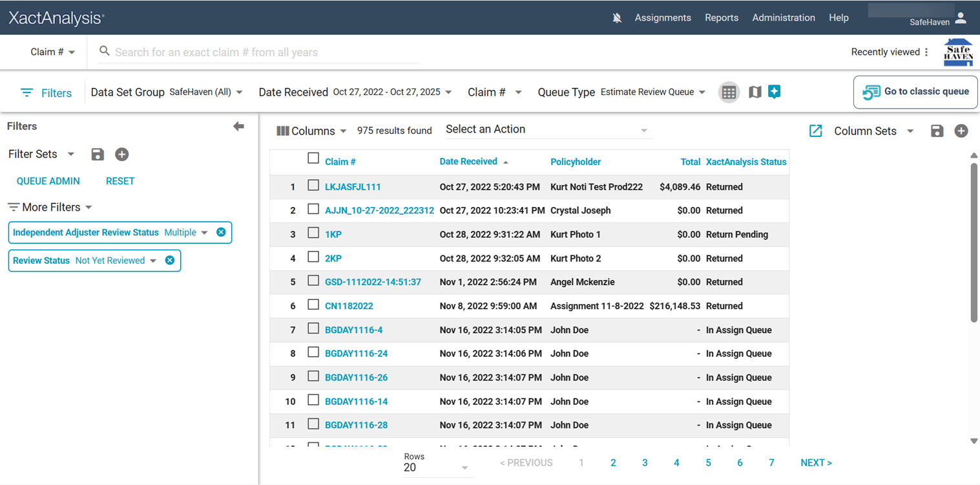The width and height of the screenshot is (980, 485).
Task: Collapse Filters panel with the left arrow
Action: click(x=238, y=127)
